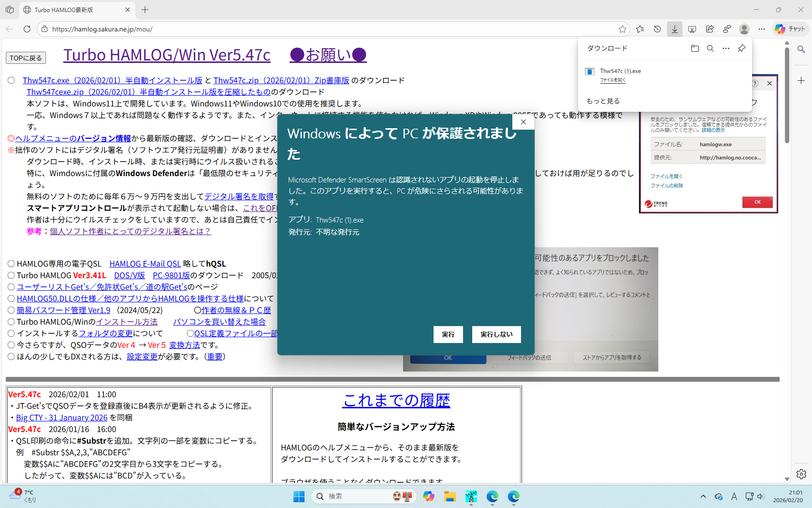
Task: Click 実行 to run the app
Action: click(x=448, y=334)
